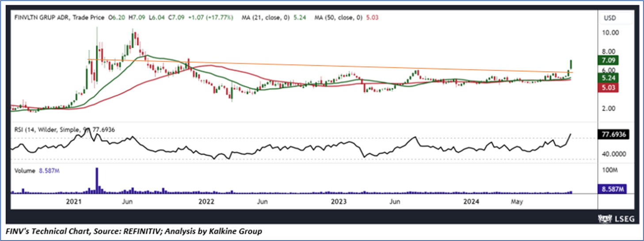This screenshot has height=241, width=644.
Task: Click the 2022 time axis label
Action: (x=206, y=202)
